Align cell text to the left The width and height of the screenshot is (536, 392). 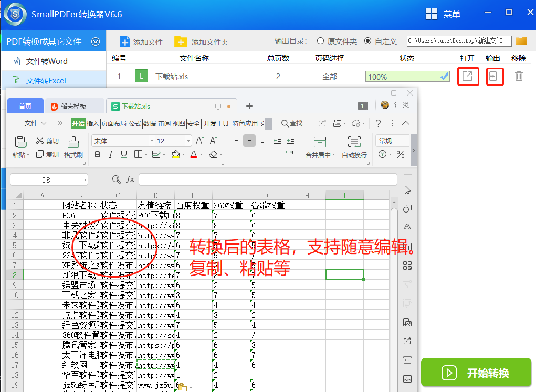pyautogui.click(x=236, y=154)
